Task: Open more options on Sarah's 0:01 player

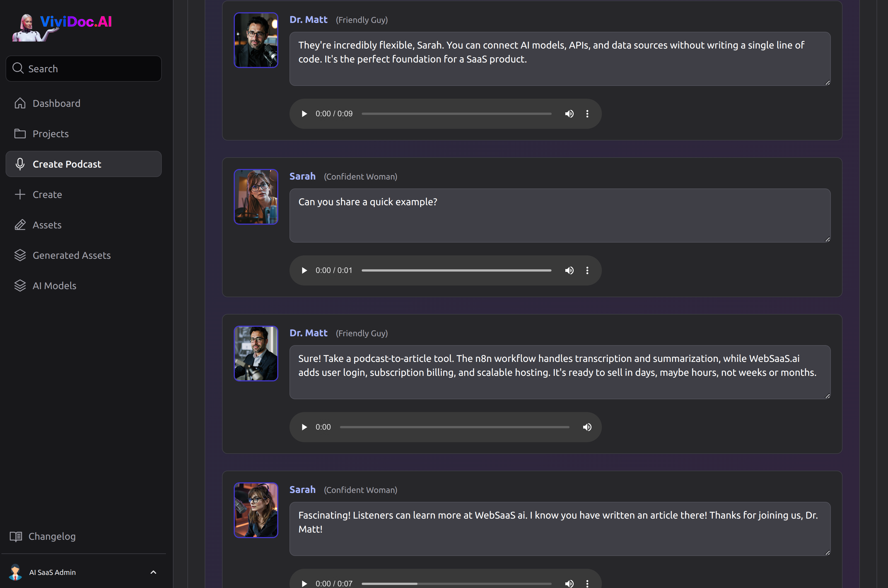Action: 587,270
